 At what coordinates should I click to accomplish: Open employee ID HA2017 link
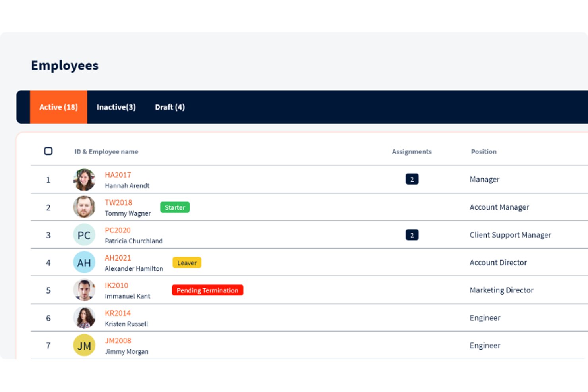pyautogui.click(x=118, y=175)
